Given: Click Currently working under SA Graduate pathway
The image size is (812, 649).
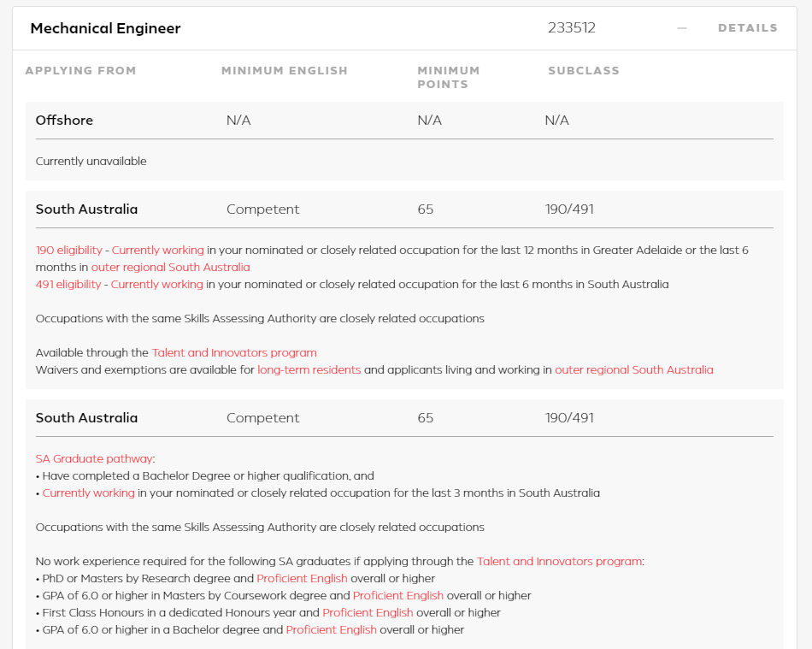Looking at the screenshot, I should click(x=88, y=493).
